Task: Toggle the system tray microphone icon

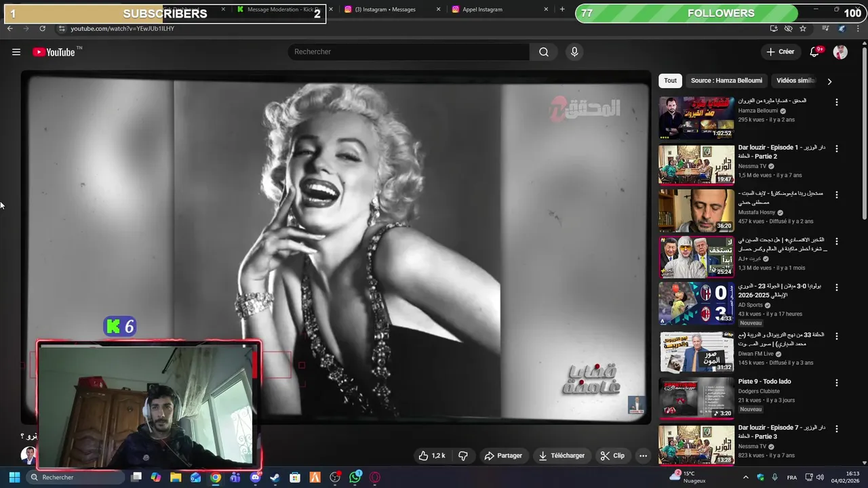Action: (x=775, y=477)
